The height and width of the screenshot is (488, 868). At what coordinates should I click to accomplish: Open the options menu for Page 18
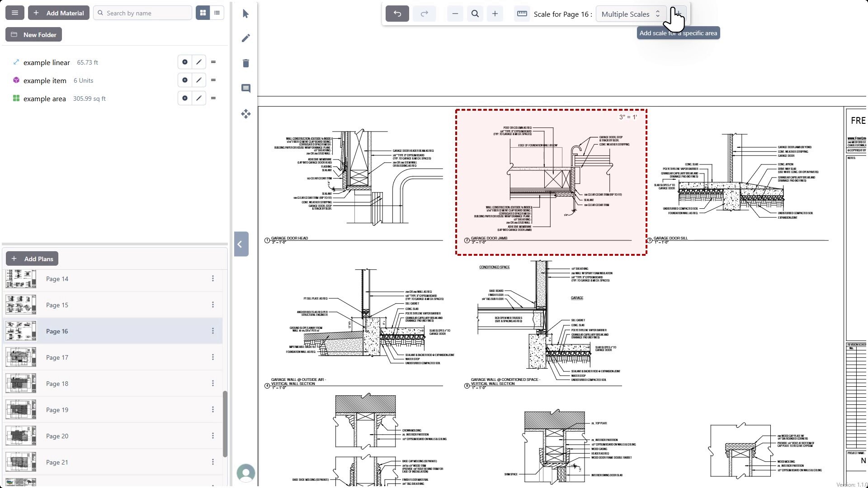click(213, 384)
